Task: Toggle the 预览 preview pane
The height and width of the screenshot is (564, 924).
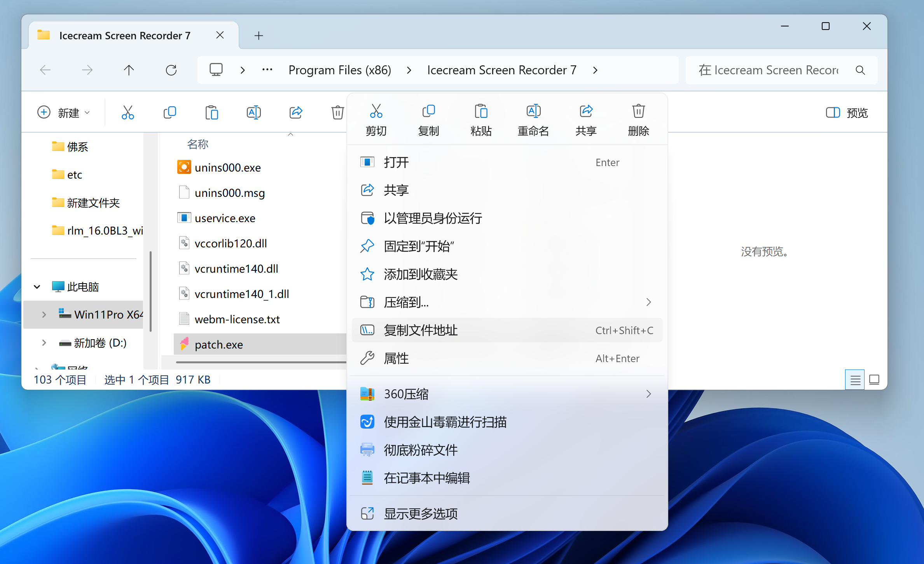Action: tap(847, 113)
